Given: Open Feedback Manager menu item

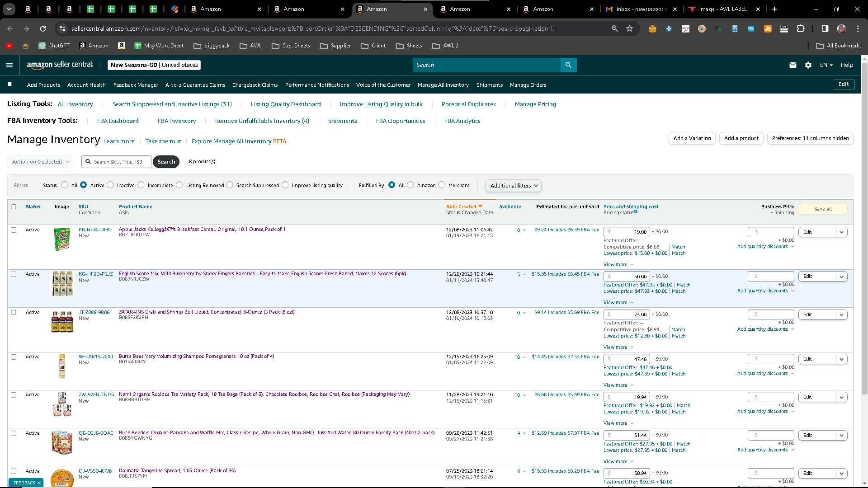Looking at the screenshot, I should [x=136, y=85].
